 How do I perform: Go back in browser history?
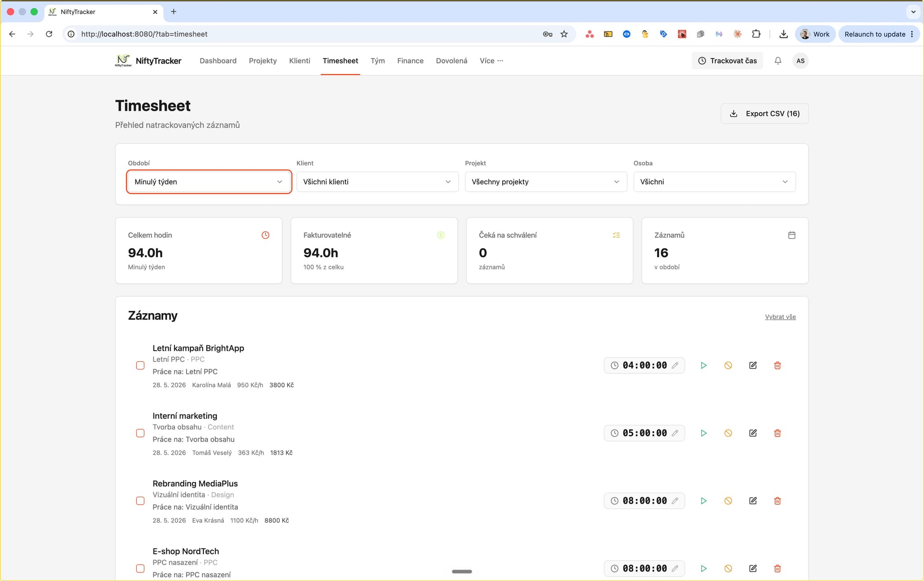pos(12,34)
